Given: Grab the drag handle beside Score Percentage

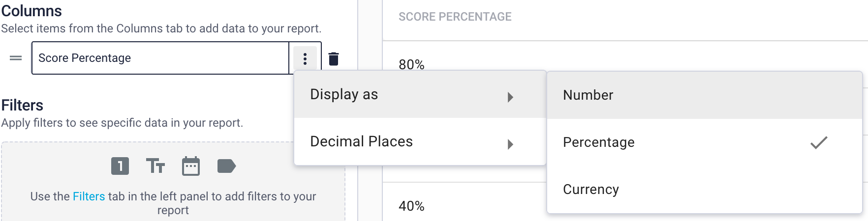Looking at the screenshot, I should [16, 58].
